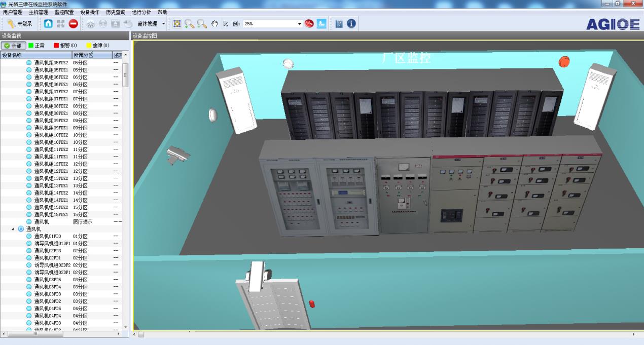Activate the hand pan tool

(x=214, y=24)
